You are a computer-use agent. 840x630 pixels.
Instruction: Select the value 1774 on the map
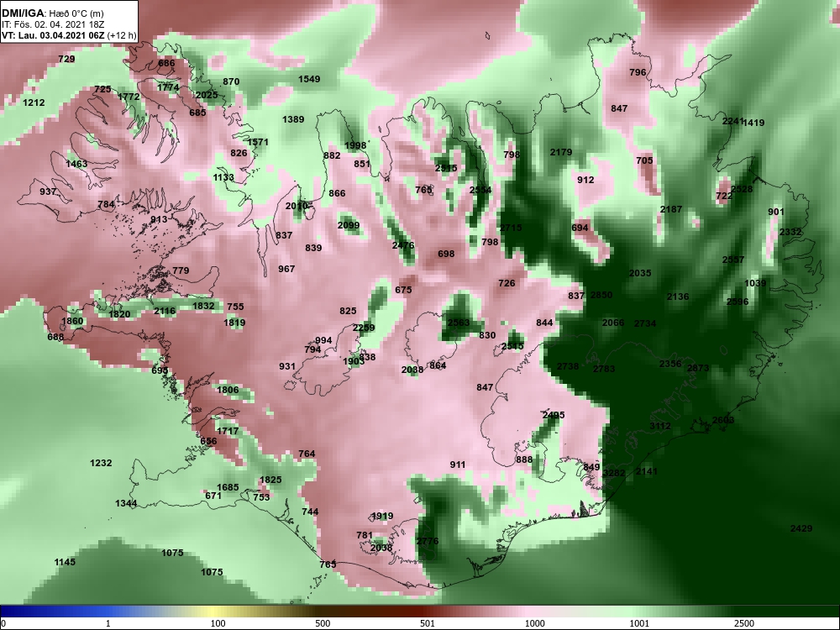(x=168, y=87)
